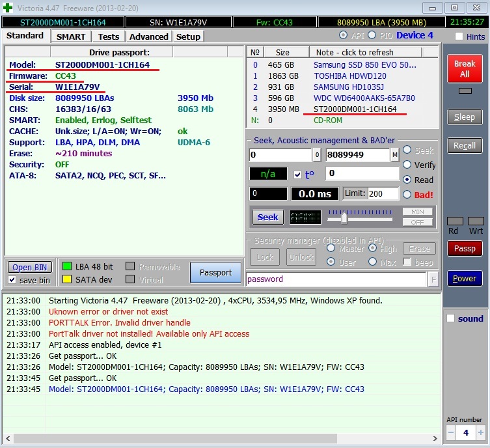Click the F button next to password
Viewport: 490px width, 448px height.
point(433,279)
